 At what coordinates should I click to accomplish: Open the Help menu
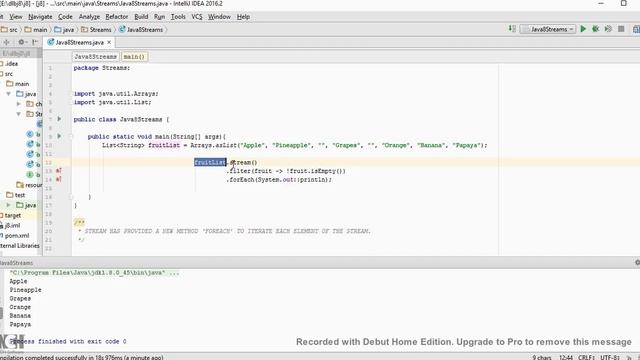pos(243,17)
